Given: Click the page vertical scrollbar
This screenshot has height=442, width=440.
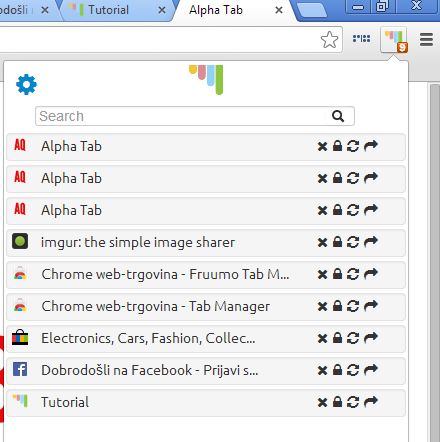Looking at the screenshot, I should 435,263.
